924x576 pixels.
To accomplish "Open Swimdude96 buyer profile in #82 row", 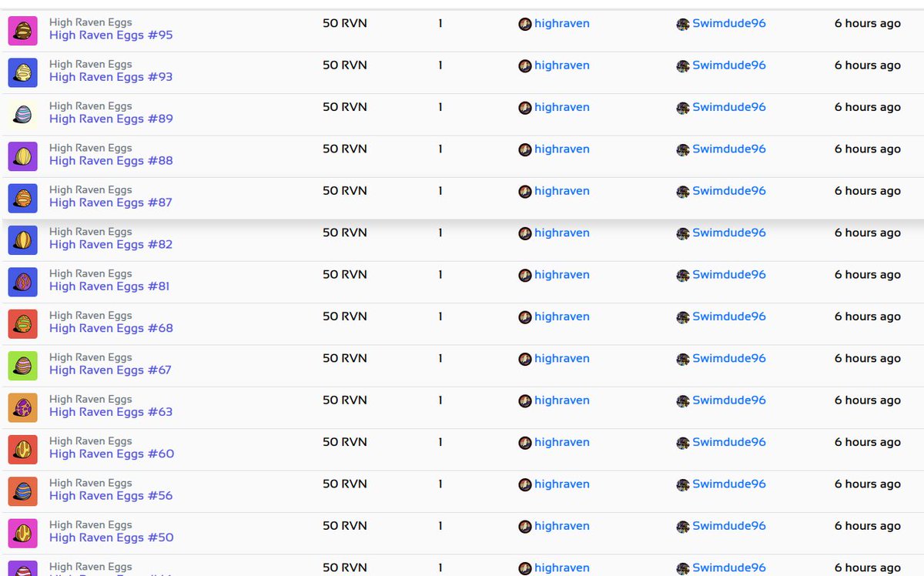I will (729, 233).
